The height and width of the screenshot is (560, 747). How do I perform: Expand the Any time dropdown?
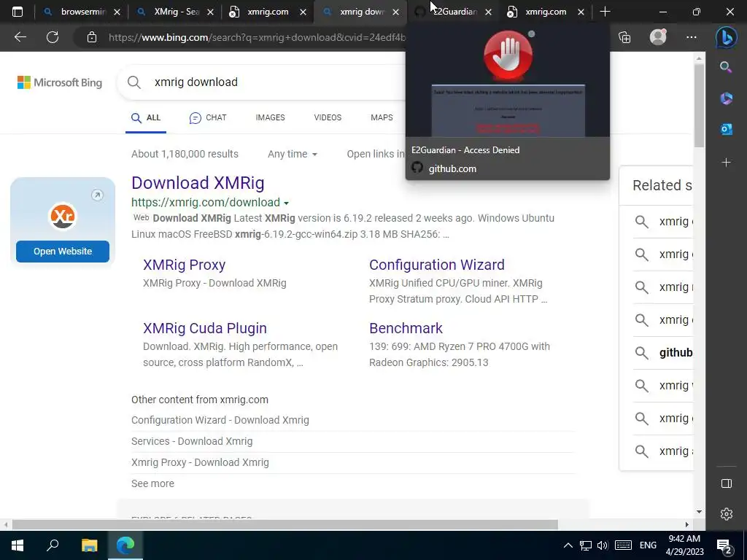292,155
